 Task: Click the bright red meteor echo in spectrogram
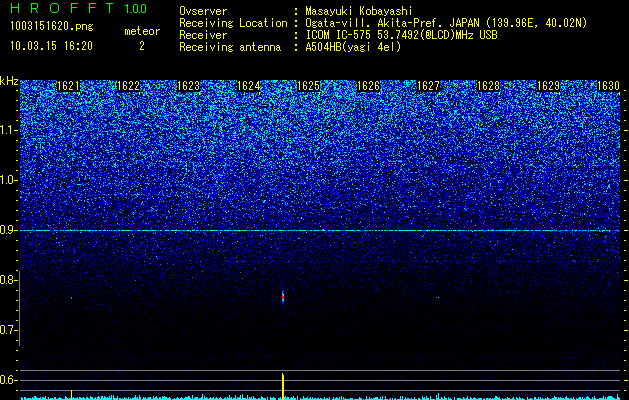[x=283, y=297]
